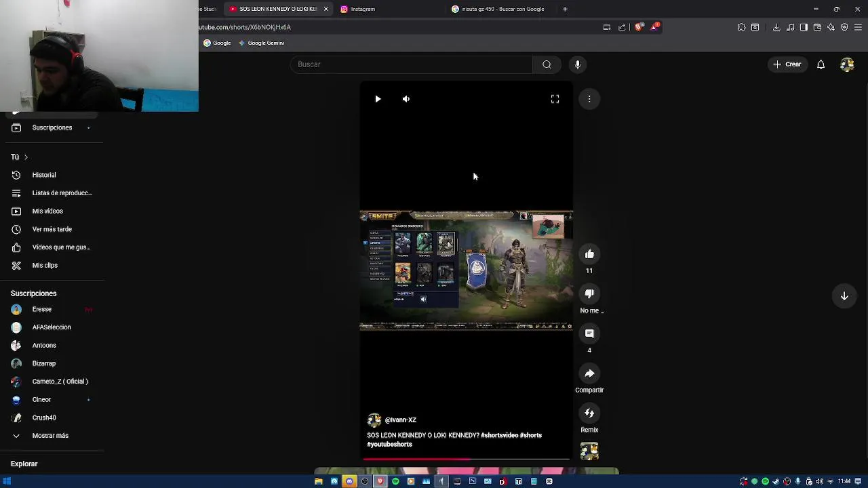Open Mis vídeos
Viewport: 868px width, 488px height.
tap(52, 211)
